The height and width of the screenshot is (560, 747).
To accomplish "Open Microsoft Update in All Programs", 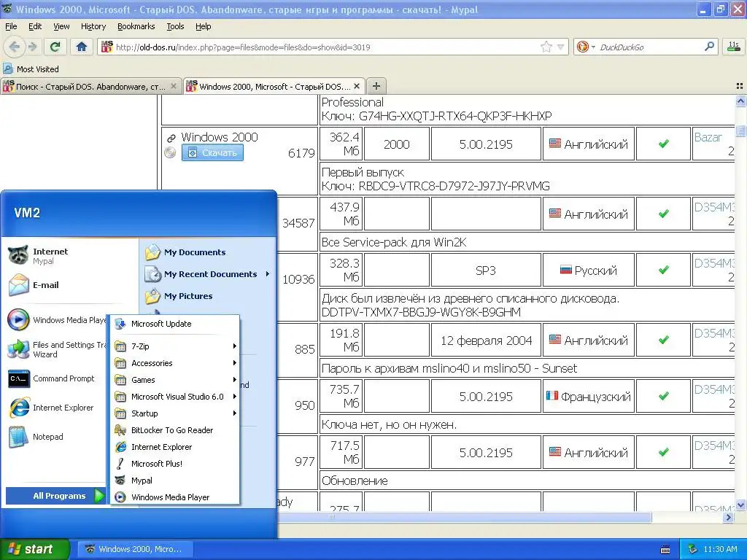I will coord(175,324).
